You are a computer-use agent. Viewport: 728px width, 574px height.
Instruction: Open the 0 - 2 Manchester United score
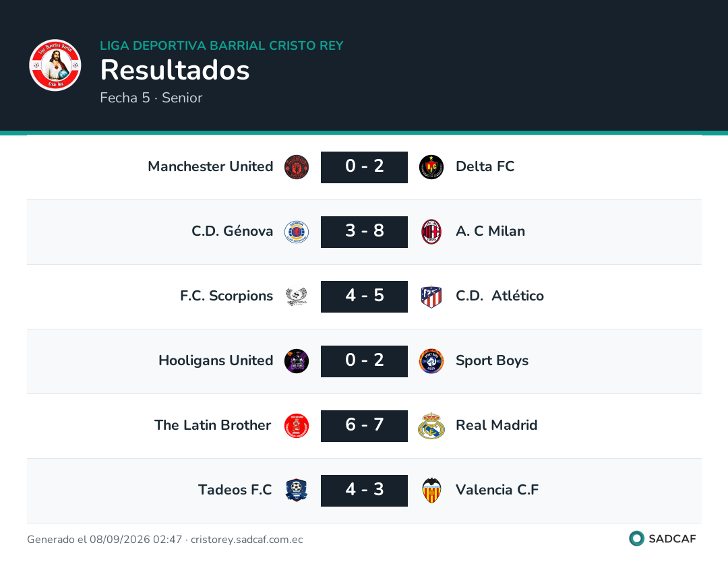pos(364,167)
